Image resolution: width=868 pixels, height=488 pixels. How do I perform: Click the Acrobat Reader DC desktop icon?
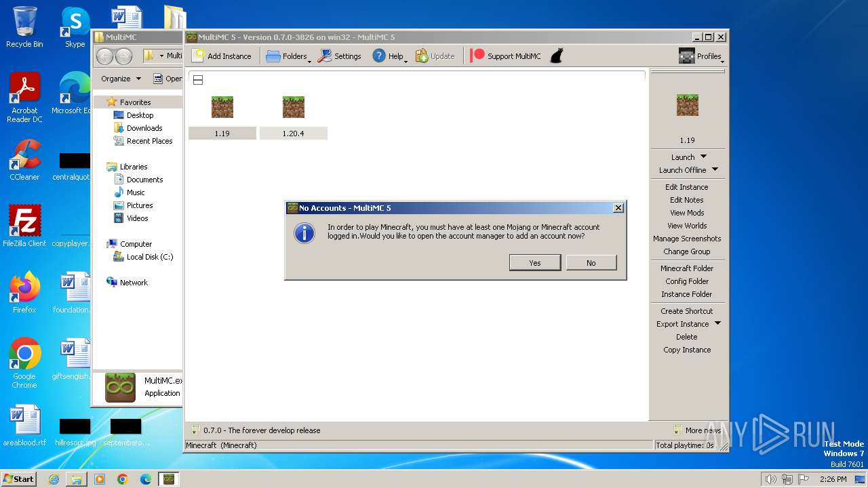[x=24, y=98]
